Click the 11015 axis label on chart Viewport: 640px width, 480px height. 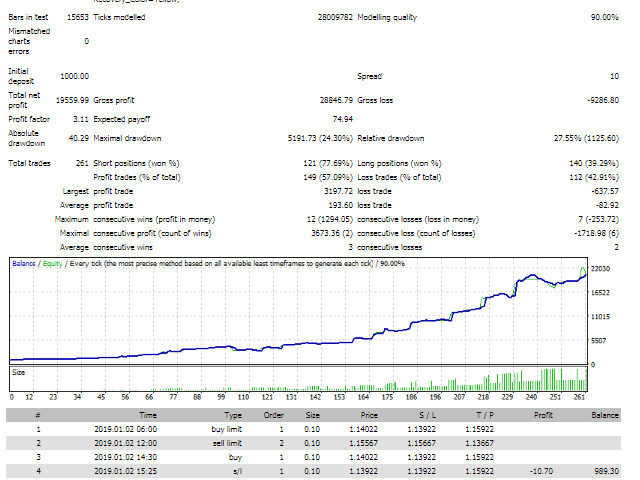(x=600, y=317)
